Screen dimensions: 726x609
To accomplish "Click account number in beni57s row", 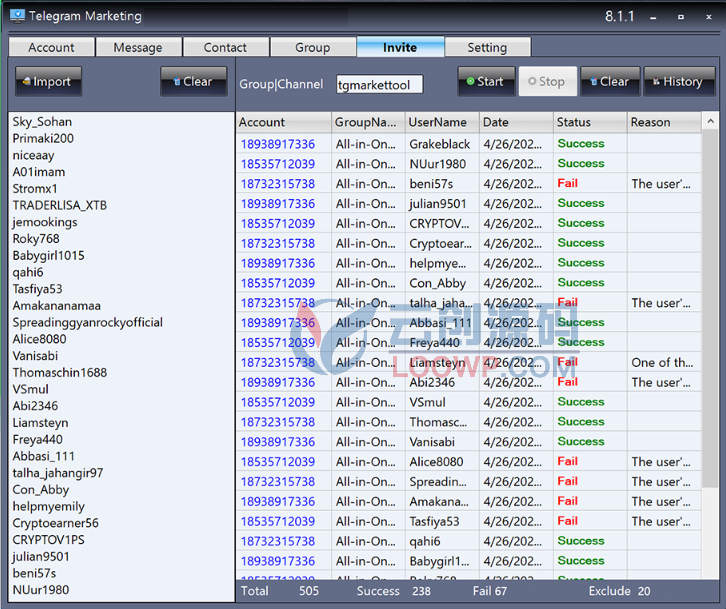I will (x=278, y=184).
